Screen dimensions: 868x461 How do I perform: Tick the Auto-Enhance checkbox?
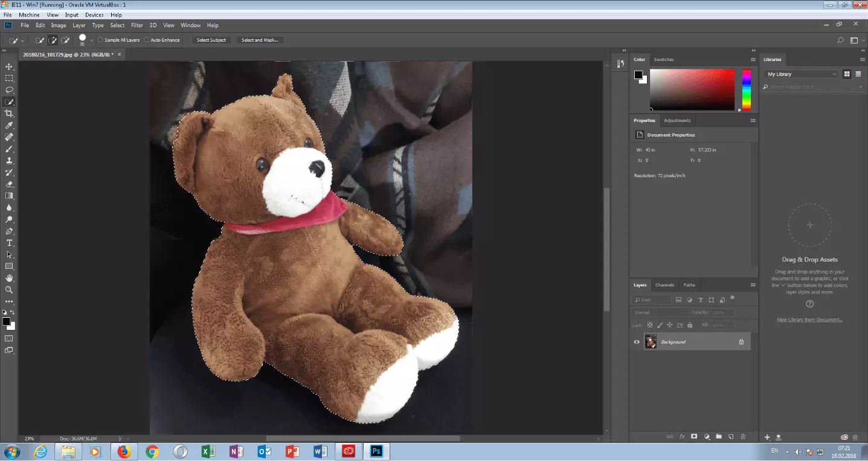tap(147, 40)
